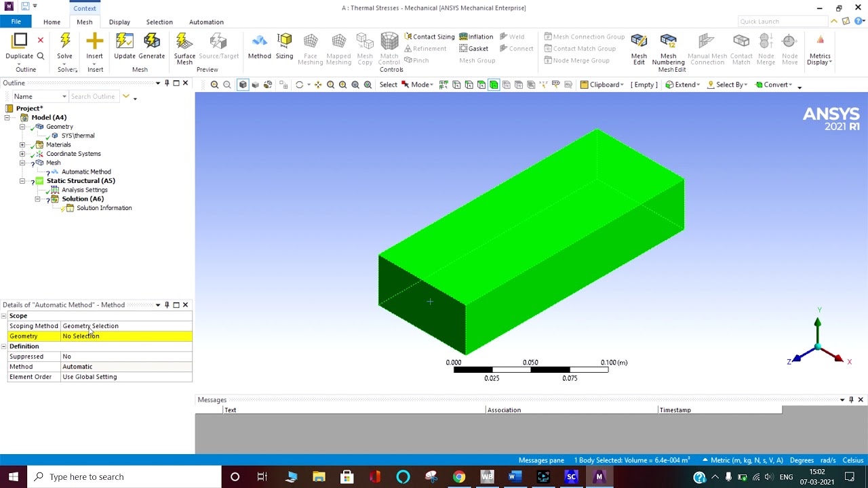This screenshot has height=488, width=868.
Task: Switch to the Home ribbon tab
Action: pos(52,22)
